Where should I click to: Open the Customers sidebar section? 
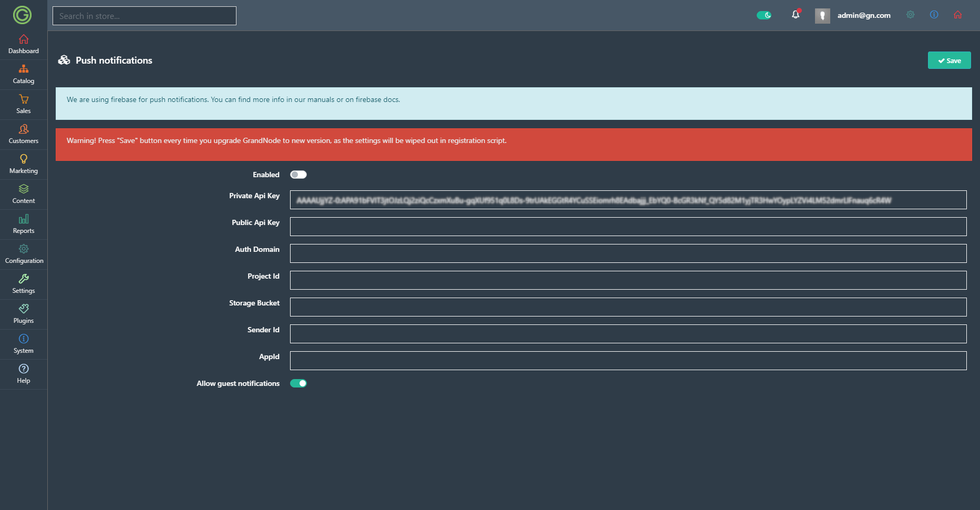pos(24,135)
